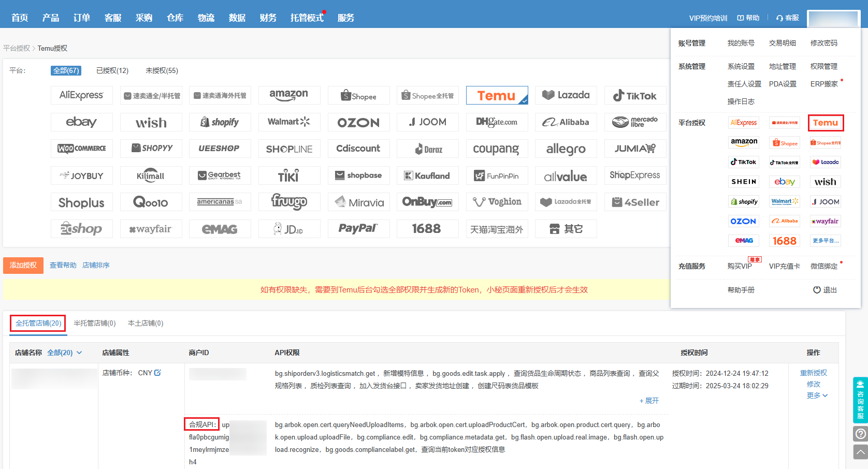Open the 查看帮助 link
This screenshot has height=469, width=868.
click(63, 265)
